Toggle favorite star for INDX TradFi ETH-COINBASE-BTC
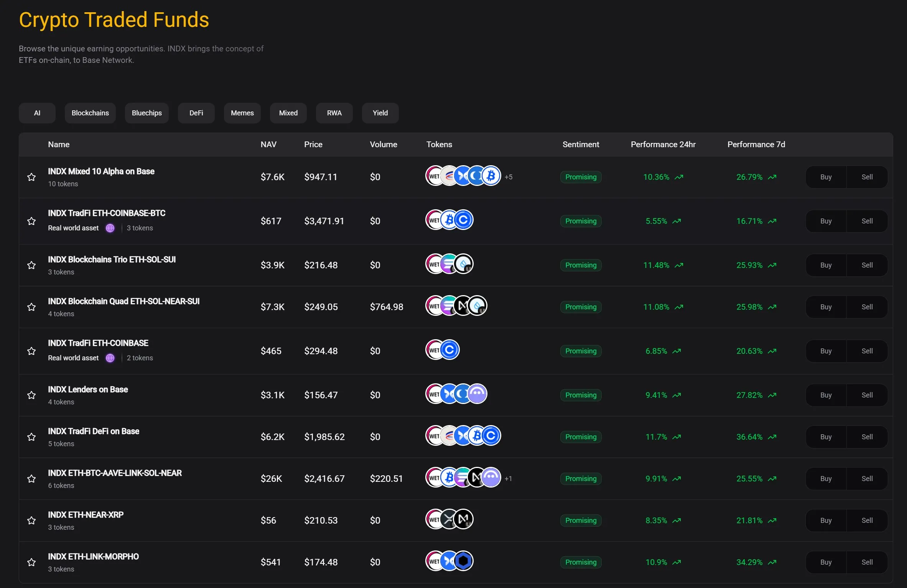 [x=31, y=221]
